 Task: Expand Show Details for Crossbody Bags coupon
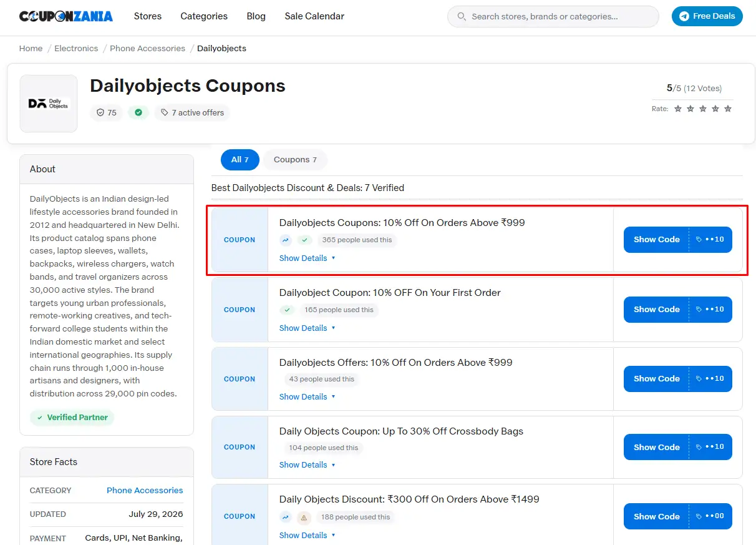tap(308, 464)
